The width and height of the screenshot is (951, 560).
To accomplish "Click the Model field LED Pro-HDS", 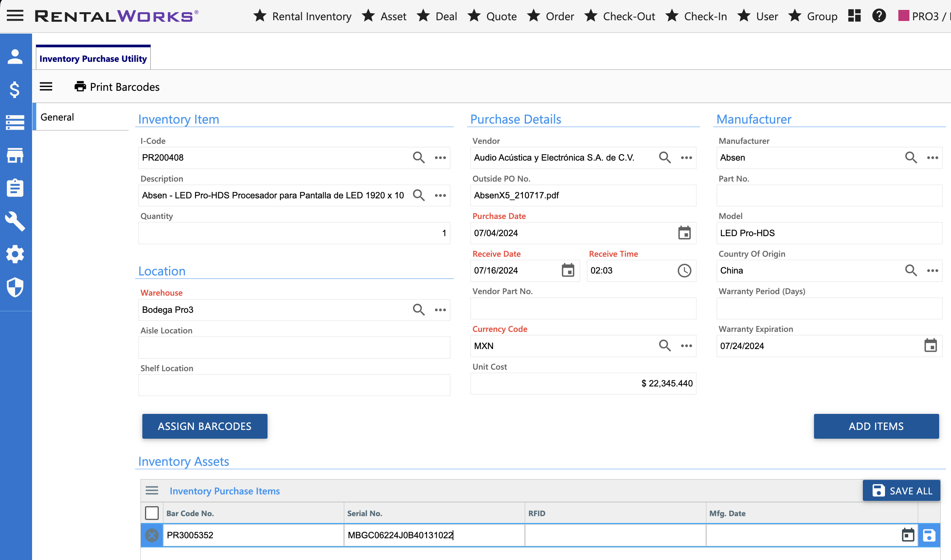I will pos(829,233).
